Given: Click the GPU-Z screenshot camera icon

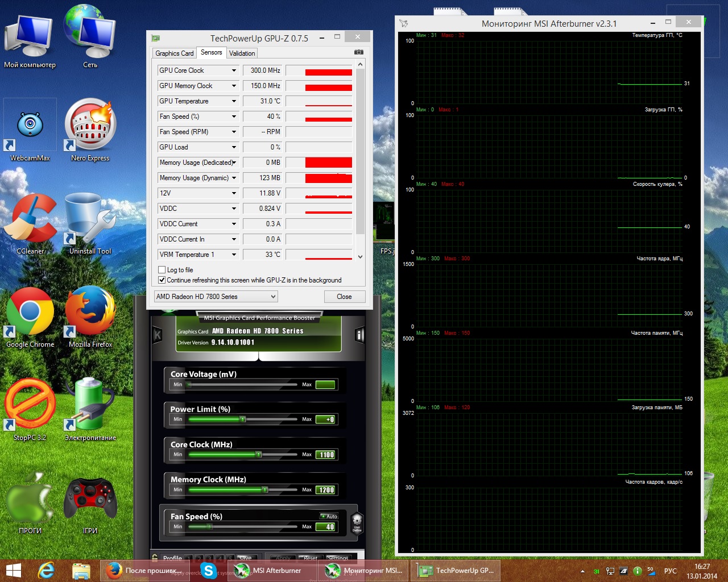Looking at the screenshot, I should (x=358, y=52).
